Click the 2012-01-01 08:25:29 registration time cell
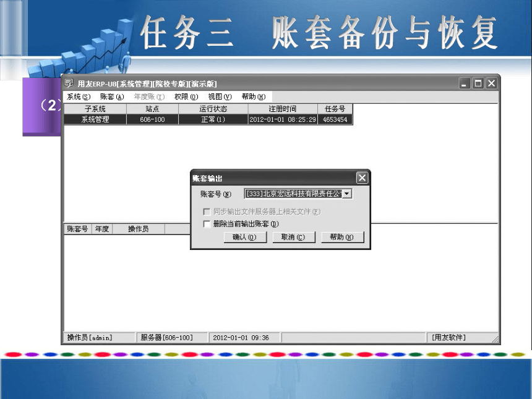Screen dimensions: 532x399 click(283, 119)
